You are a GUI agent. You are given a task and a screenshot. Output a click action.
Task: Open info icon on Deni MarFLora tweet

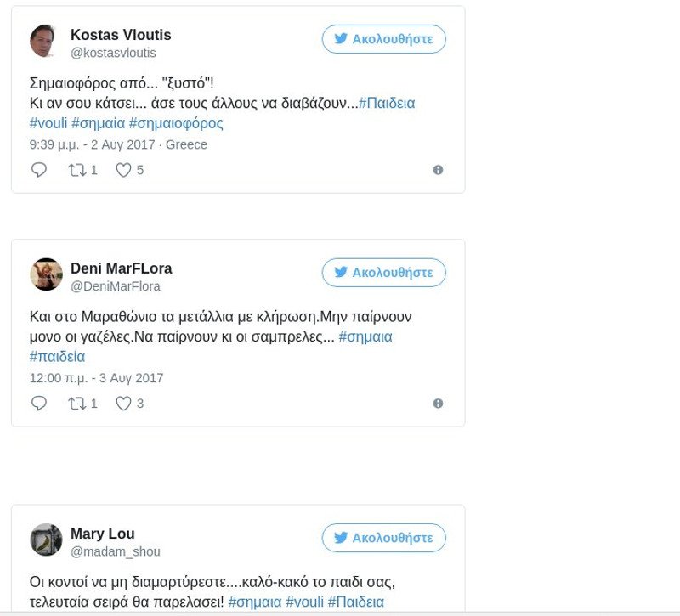point(438,404)
